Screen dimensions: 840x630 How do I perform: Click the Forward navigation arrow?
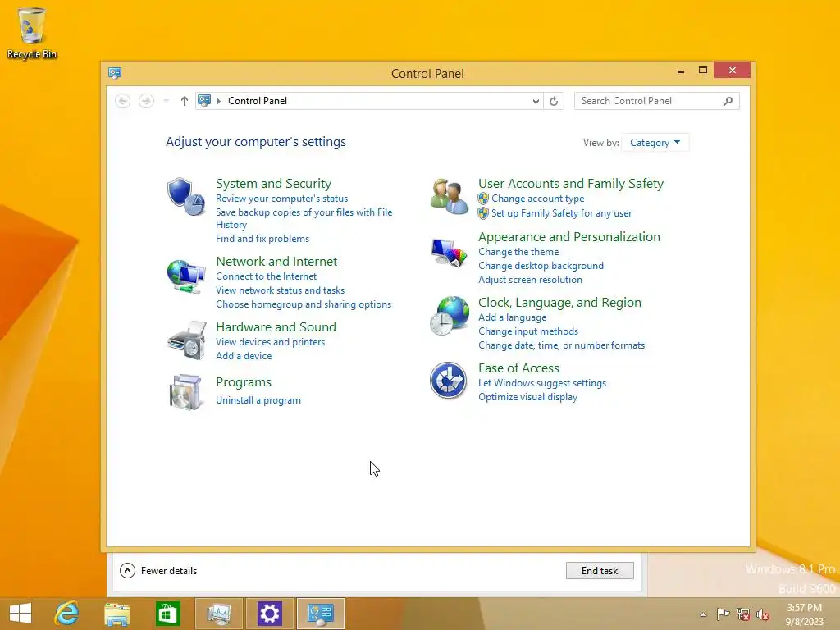[146, 101]
